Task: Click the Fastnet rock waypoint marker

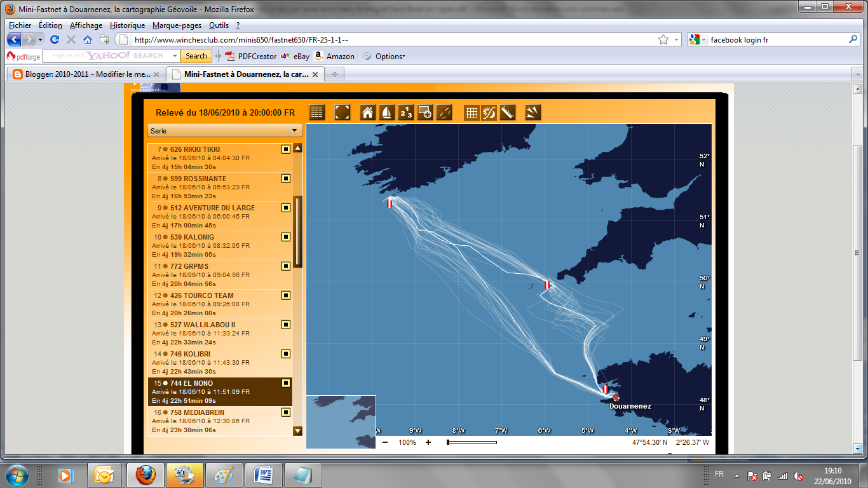Action: [x=390, y=203]
